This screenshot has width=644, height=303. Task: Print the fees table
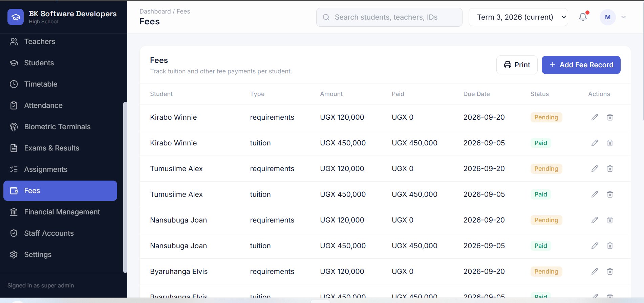click(x=517, y=65)
